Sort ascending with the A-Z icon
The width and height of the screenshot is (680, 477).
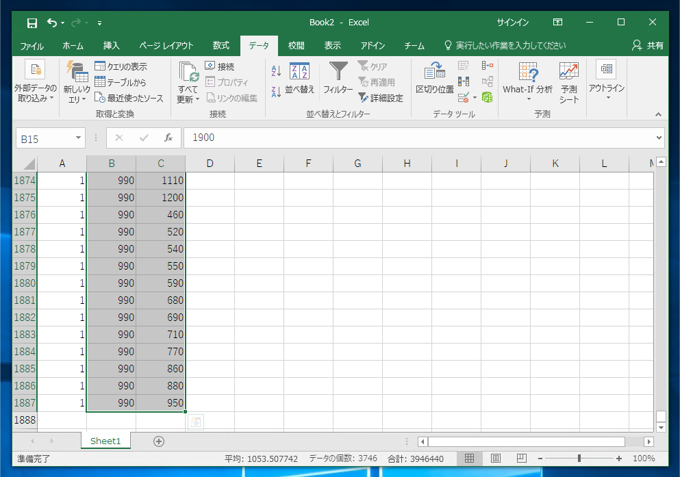pos(275,70)
